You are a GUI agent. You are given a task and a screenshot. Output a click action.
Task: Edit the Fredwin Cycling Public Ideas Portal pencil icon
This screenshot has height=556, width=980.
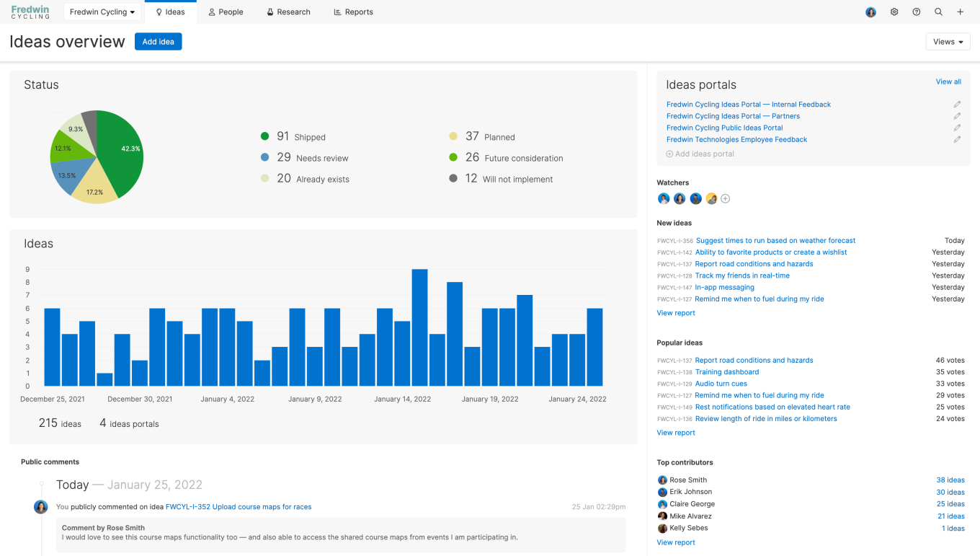(957, 128)
